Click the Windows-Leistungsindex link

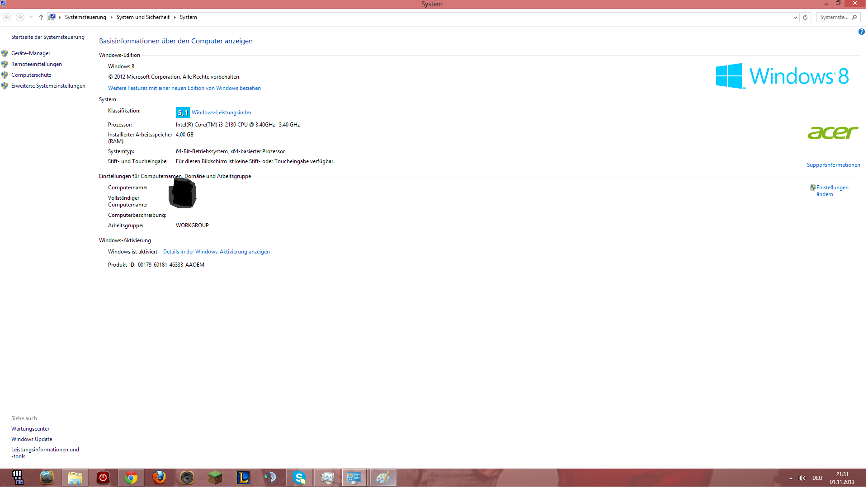[x=222, y=113]
